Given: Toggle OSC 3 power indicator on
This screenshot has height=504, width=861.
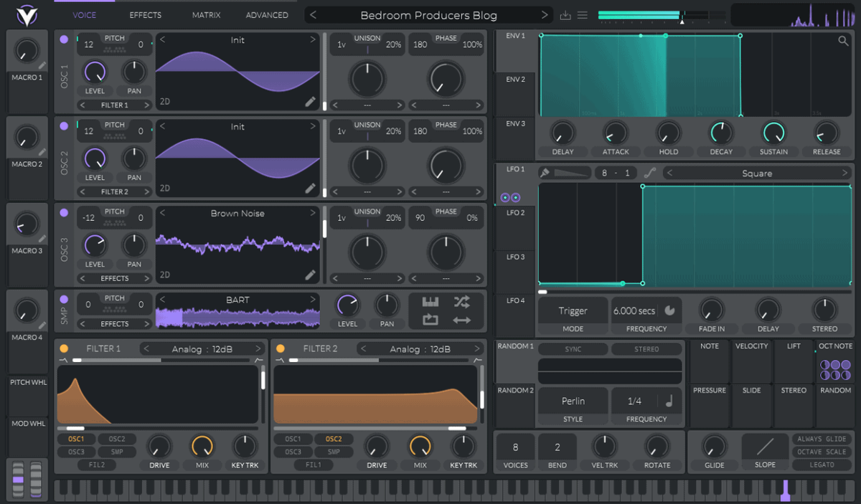Looking at the screenshot, I should tap(64, 211).
